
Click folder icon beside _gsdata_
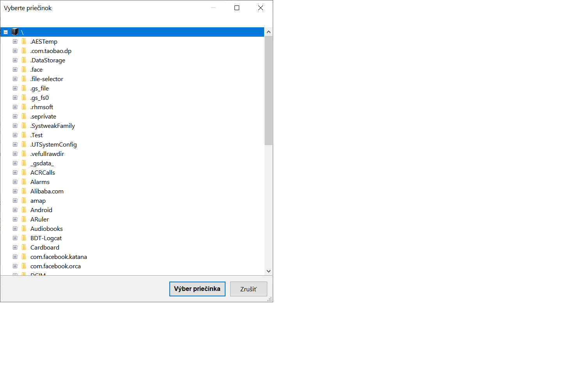[24, 163]
